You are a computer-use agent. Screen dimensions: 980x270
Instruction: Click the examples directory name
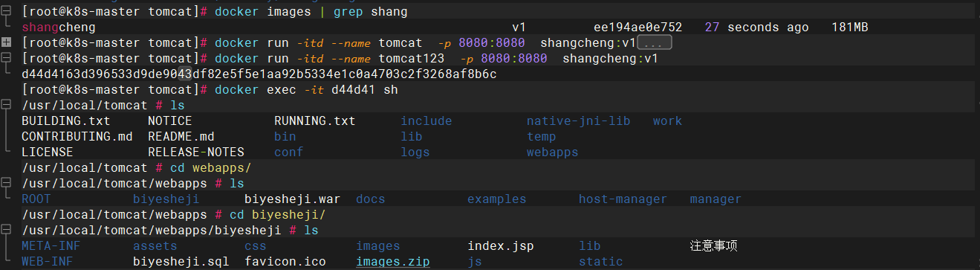(x=497, y=199)
